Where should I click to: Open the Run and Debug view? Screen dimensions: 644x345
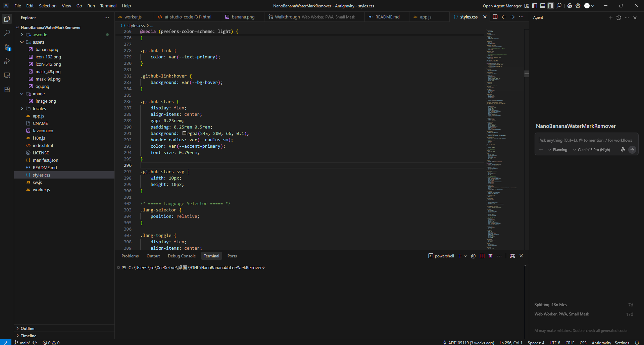[x=7, y=61]
